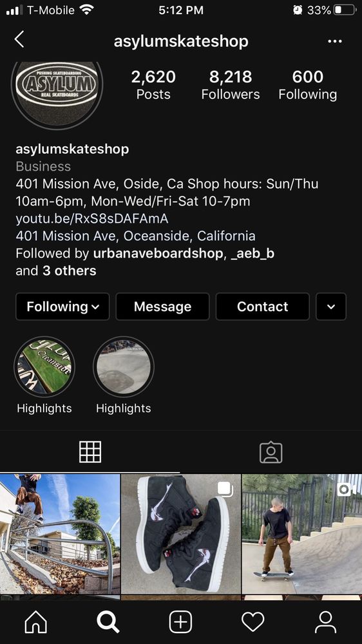Image resolution: width=362 pixels, height=644 pixels.
Task: Expand suggested accounts chevron button
Action: click(x=331, y=307)
